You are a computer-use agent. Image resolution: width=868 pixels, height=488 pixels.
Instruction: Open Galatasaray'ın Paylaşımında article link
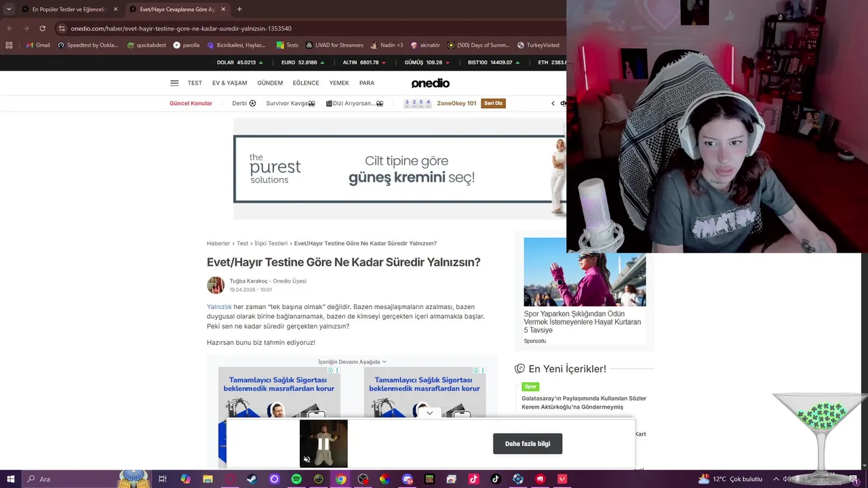[584, 403]
